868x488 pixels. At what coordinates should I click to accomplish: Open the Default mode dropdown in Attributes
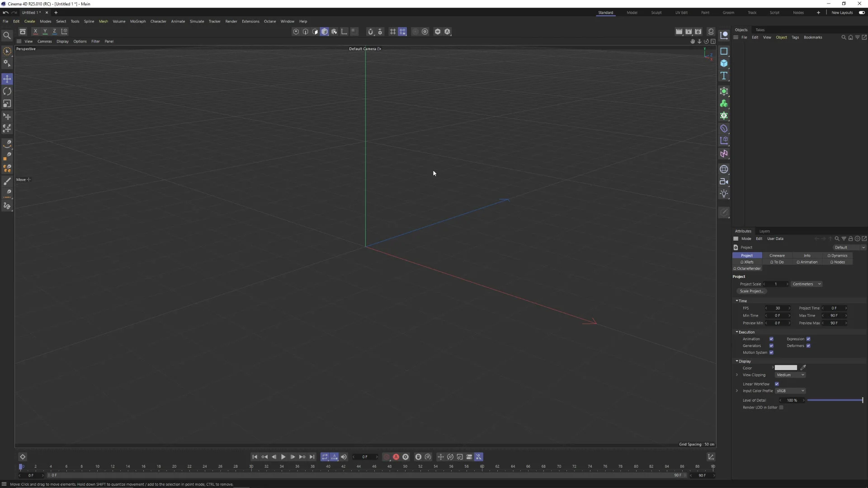click(849, 248)
